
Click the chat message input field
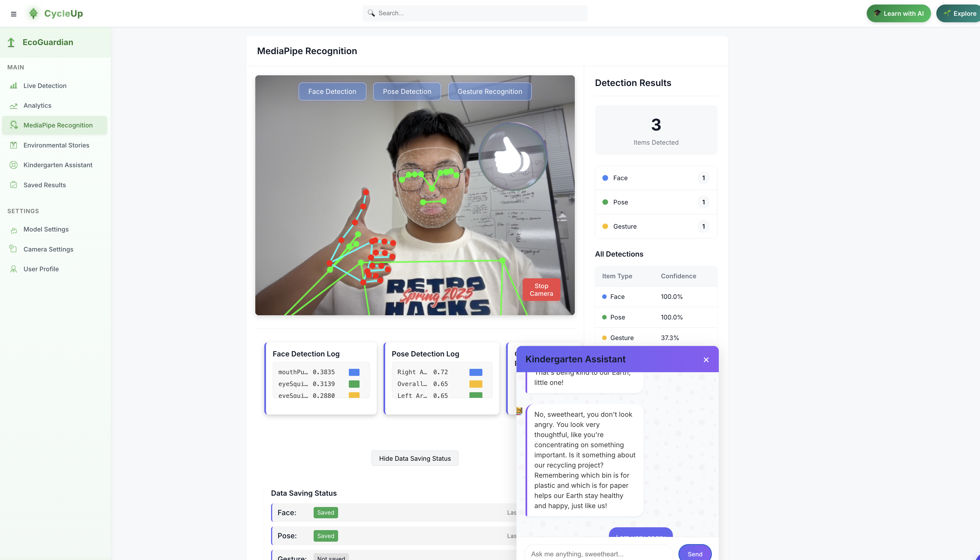[598, 554]
